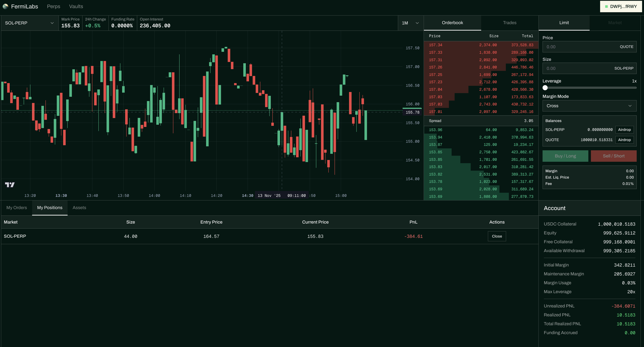The image size is (644, 347).
Task: Select the Market order type tab
Action: pos(615,23)
